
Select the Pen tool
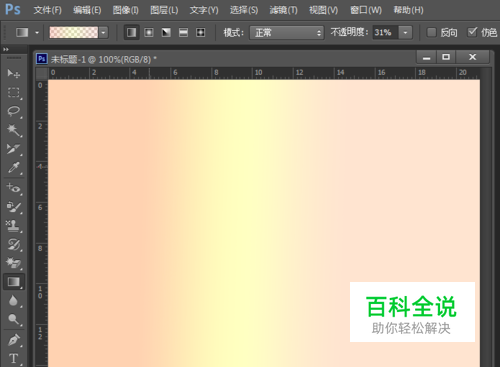coord(14,340)
